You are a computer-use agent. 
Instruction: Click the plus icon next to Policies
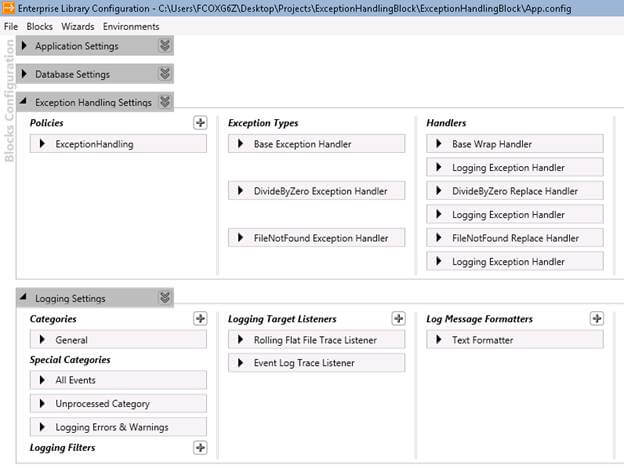tap(200, 122)
